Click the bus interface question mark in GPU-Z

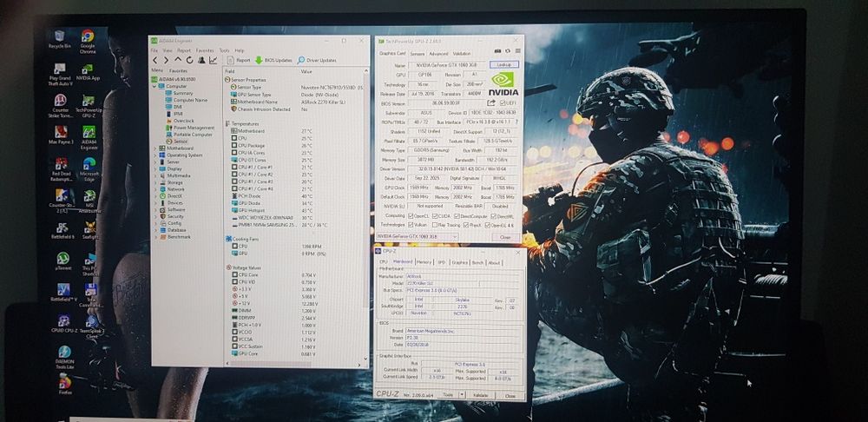pos(516,122)
